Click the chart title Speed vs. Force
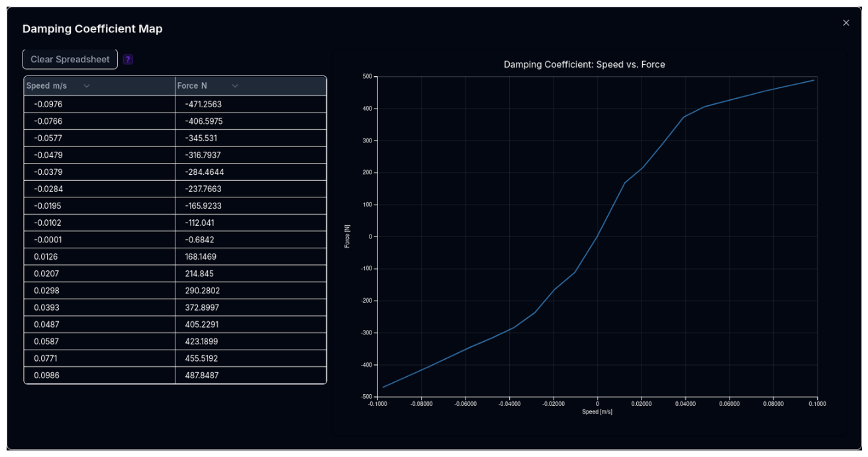The width and height of the screenshot is (868, 457). tap(584, 64)
